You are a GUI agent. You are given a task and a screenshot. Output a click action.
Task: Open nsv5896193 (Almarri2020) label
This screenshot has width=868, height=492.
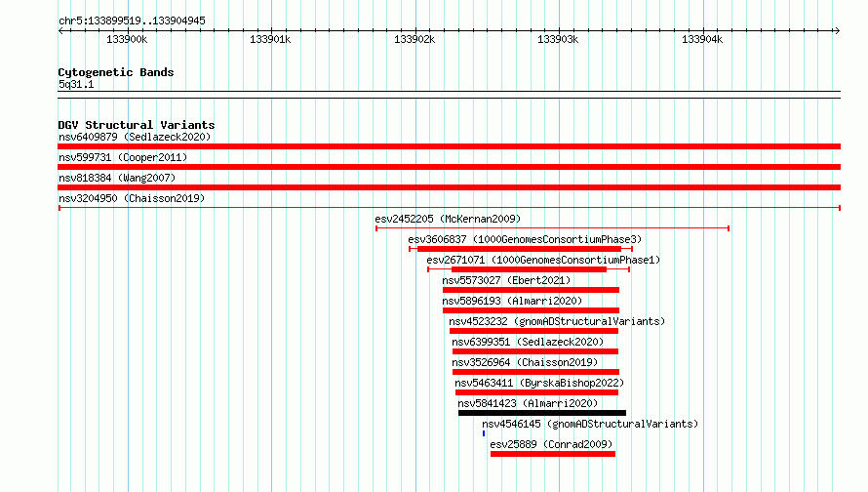coord(512,301)
